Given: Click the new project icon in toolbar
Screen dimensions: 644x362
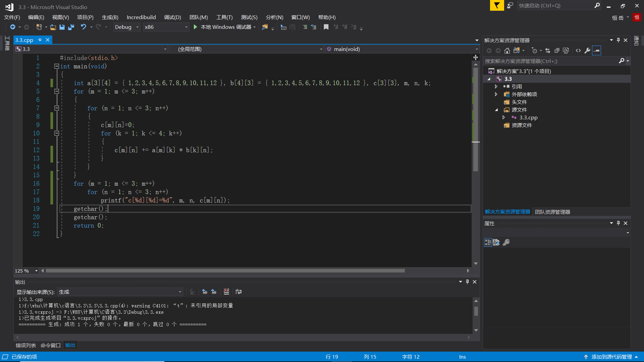Looking at the screenshot, I should click(39, 27).
